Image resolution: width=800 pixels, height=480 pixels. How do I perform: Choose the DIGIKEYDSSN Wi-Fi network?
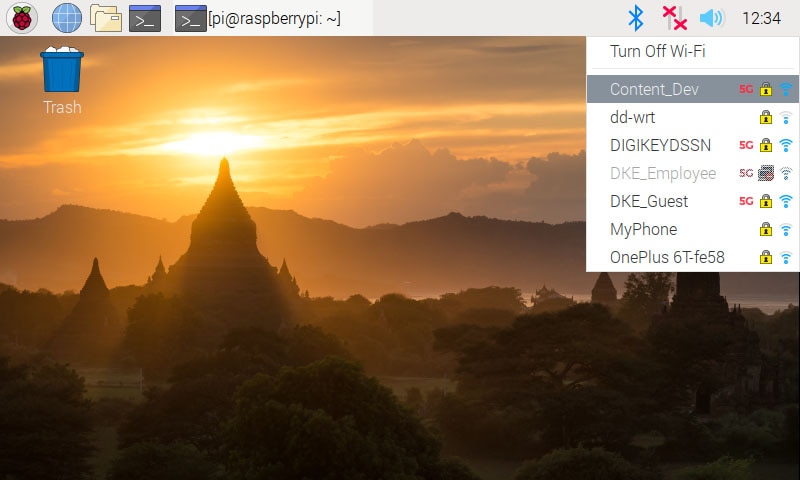click(693, 145)
